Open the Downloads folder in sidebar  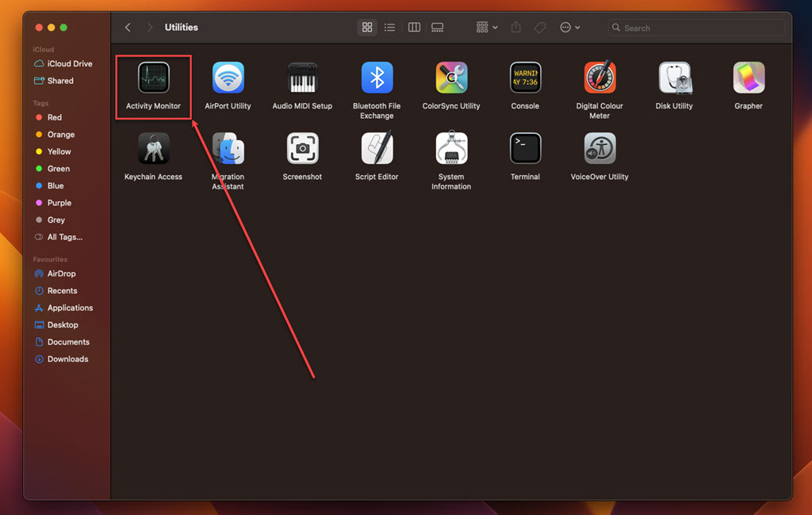click(61, 359)
